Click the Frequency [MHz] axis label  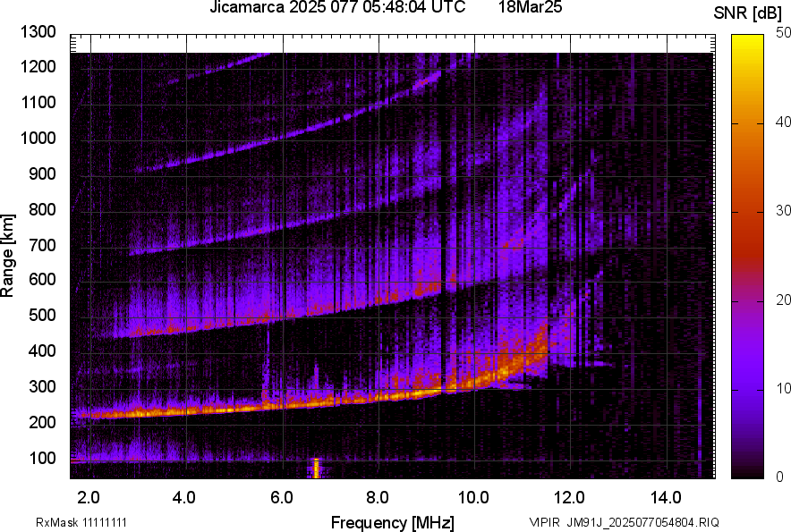[x=393, y=523]
